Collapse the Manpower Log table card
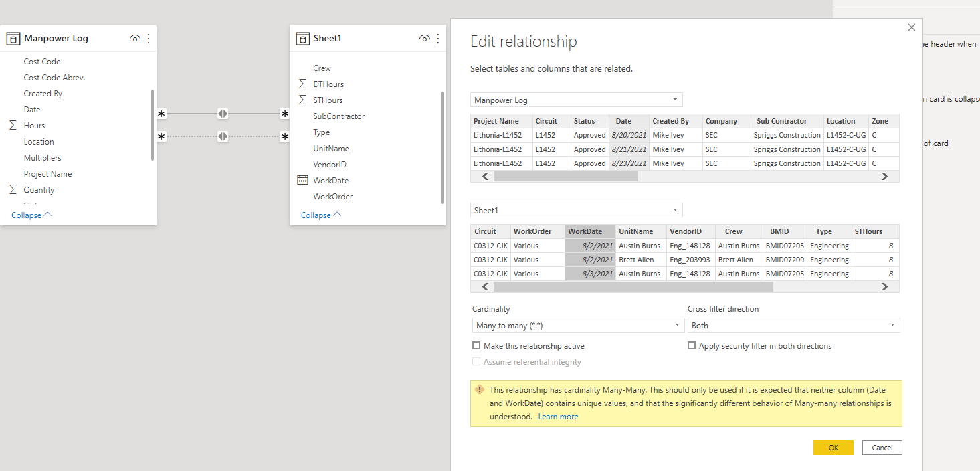980x471 pixels. (x=31, y=215)
